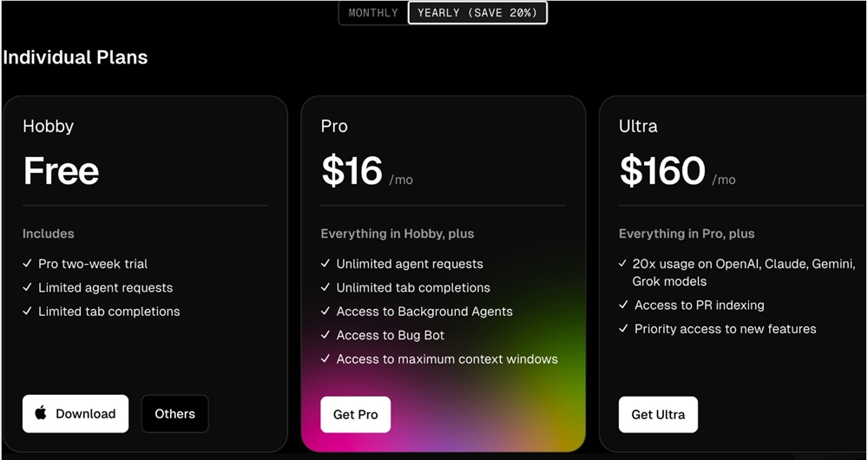The width and height of the screenshot is (868, 460).
Task: Click the 20x usage on OpenAI feature text
Action: click(x=744, y=264)
